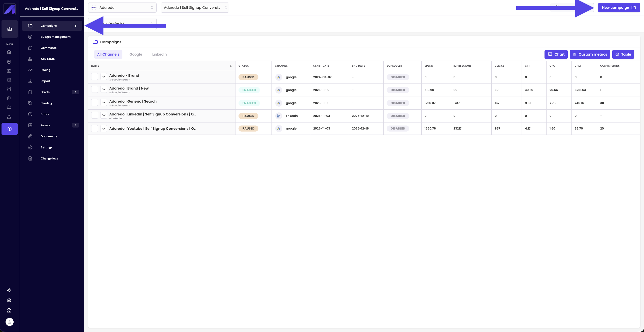Switch to the Google channel tab

[x=136, y=54]
